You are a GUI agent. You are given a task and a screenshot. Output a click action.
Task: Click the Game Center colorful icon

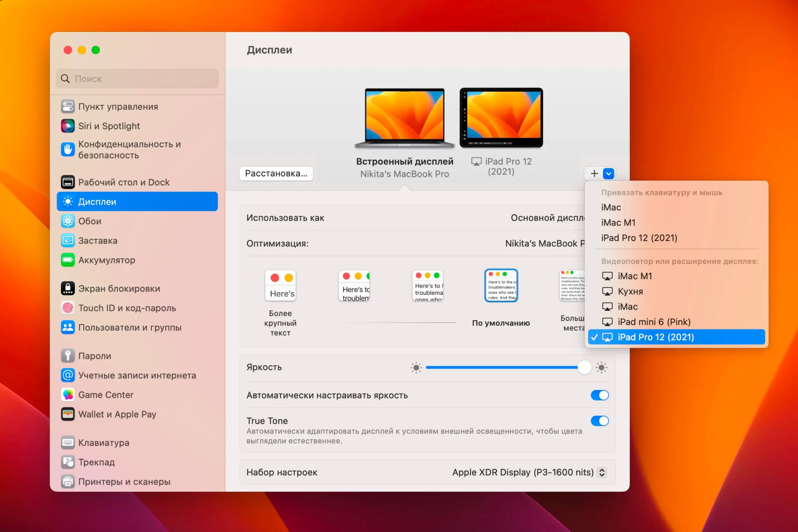(68, 395)
